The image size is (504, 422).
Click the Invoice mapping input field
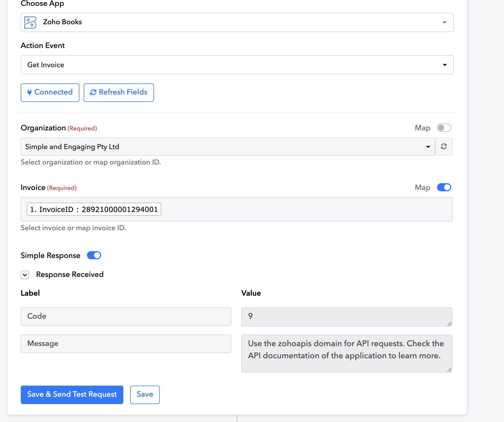(x=237, y=209)
